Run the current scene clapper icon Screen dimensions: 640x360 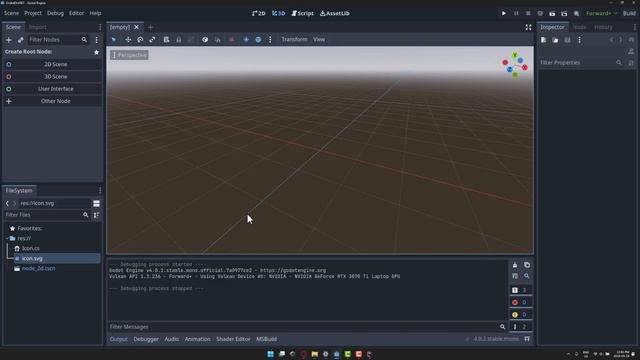coord(552,13)
